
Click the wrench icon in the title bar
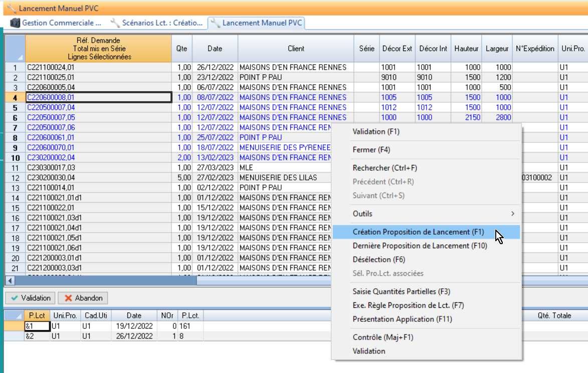click(x=12, y=9)
